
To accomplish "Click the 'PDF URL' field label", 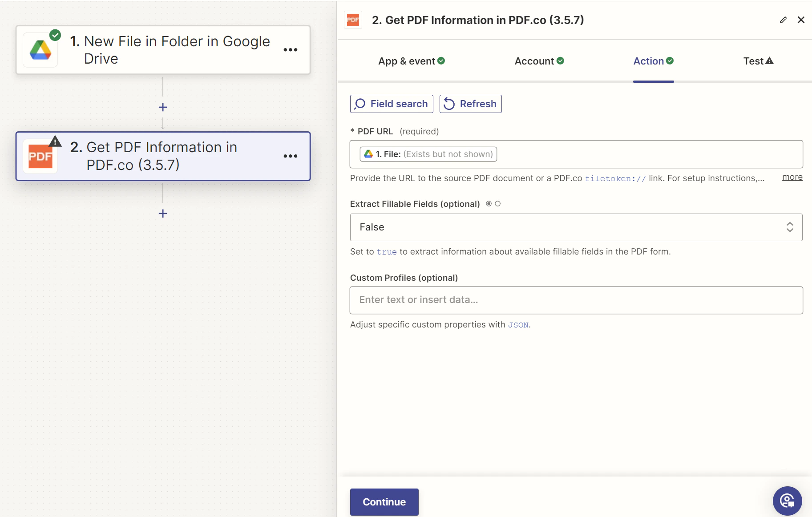I will click(x=375, y=131).
